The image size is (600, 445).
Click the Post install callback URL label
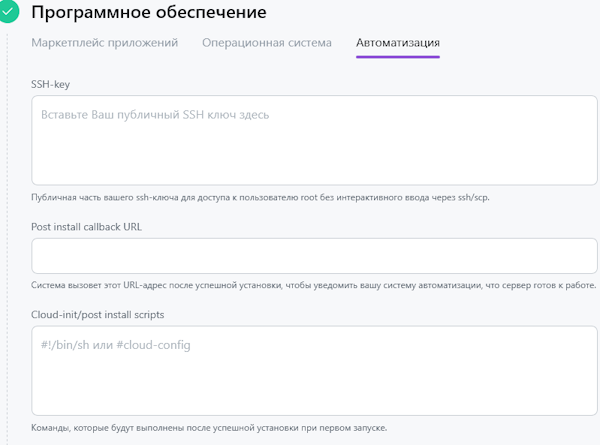[87, 227]
